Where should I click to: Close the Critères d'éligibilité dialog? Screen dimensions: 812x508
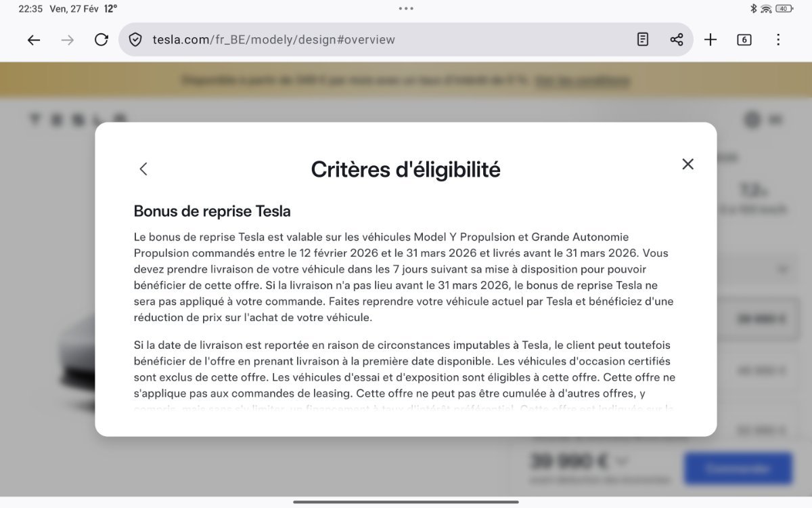tap(687, 164)
